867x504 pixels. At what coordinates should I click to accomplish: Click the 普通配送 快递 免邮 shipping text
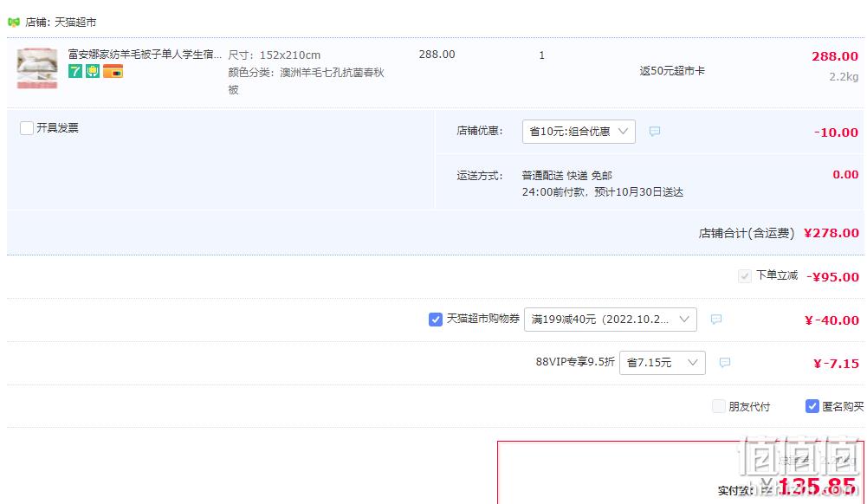[567, 176]
